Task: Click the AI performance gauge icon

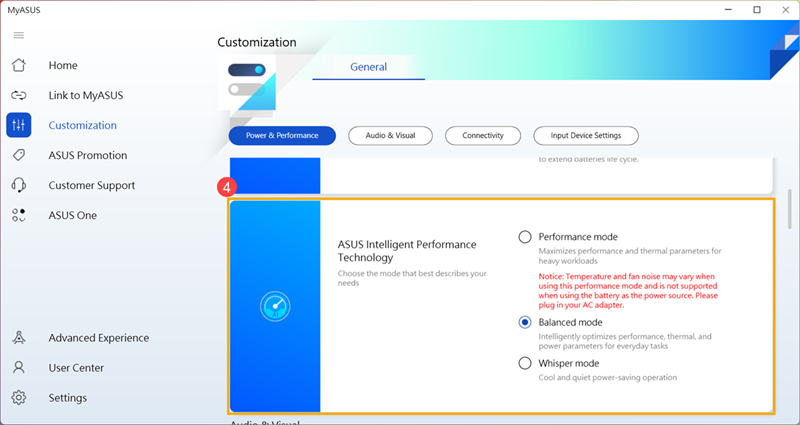Action: click(275, 307)
